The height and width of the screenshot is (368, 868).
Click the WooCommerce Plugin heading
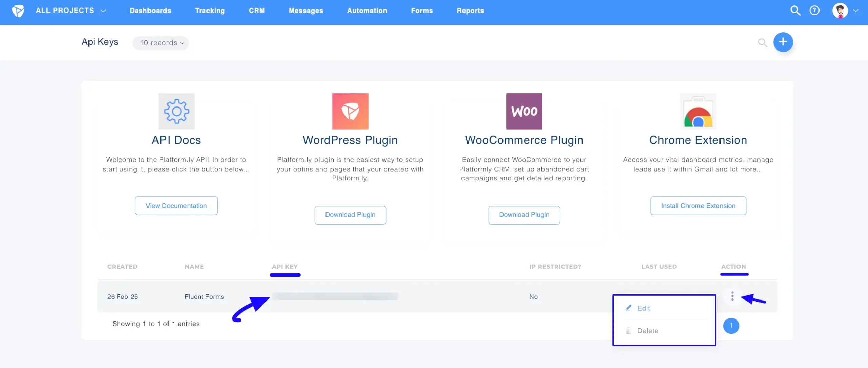(524, 140)
